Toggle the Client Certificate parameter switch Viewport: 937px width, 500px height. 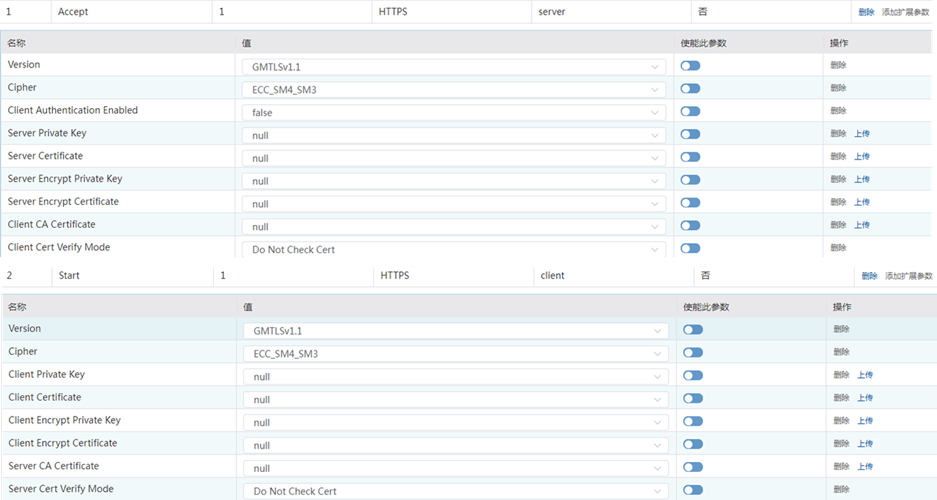pos(693,398)
